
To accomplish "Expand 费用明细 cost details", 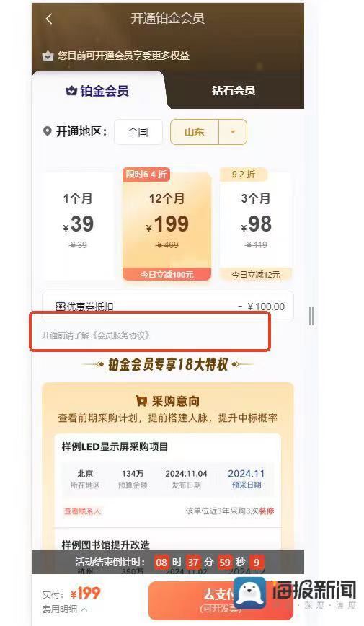I will point(64,609).
